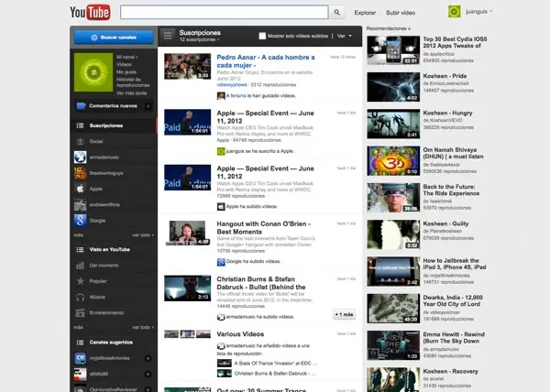Open 'Christian Burns & Stefan Dabruck' video title
This screenshot has height=392, width=550.
(x=261, y=283)
